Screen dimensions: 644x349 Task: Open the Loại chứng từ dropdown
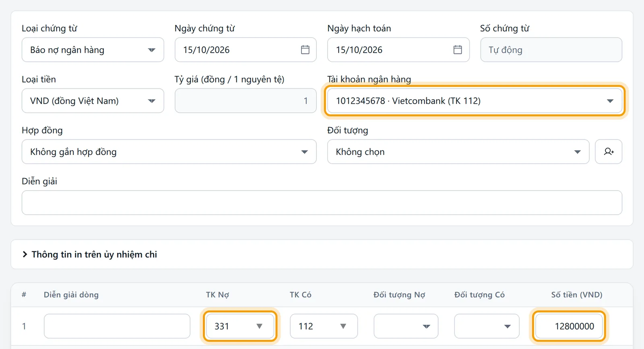(x=93, y=50)
